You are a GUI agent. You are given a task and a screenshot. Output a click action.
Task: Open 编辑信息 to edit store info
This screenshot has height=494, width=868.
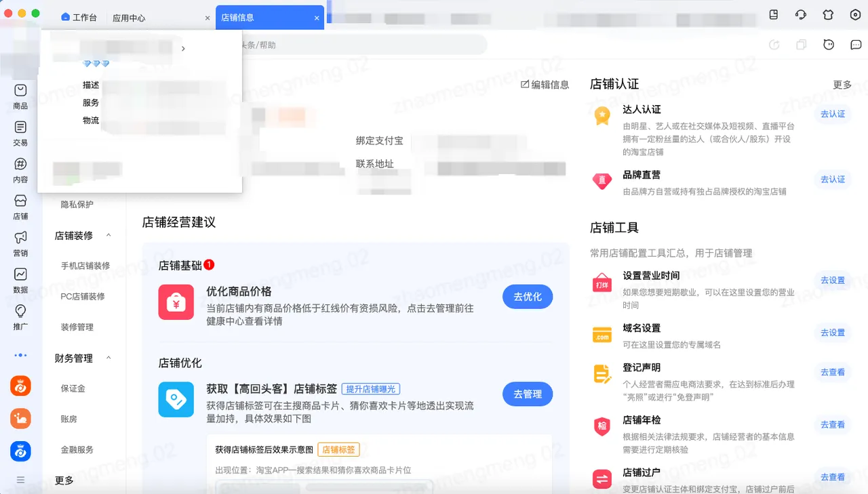pos(545,84)
